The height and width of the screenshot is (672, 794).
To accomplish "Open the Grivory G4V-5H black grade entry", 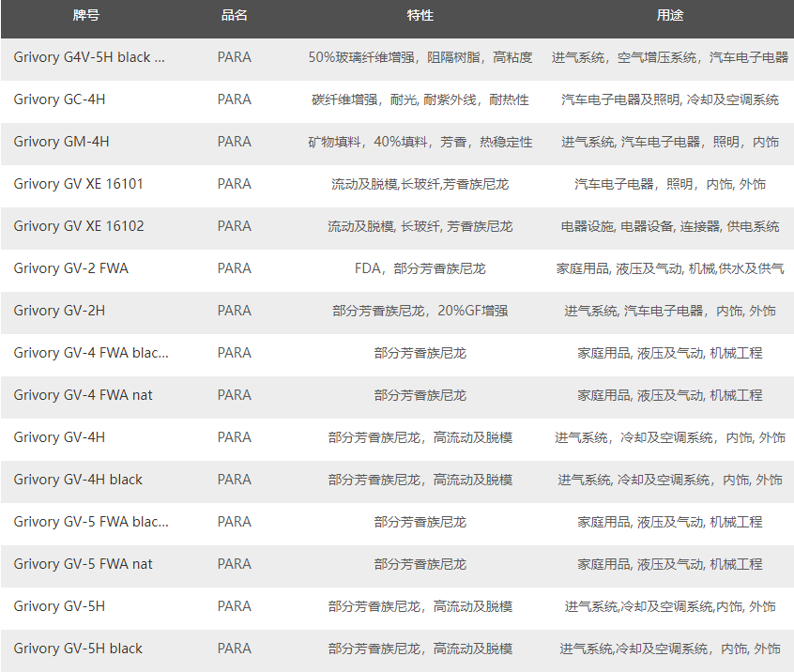I will tap(89, 57).
